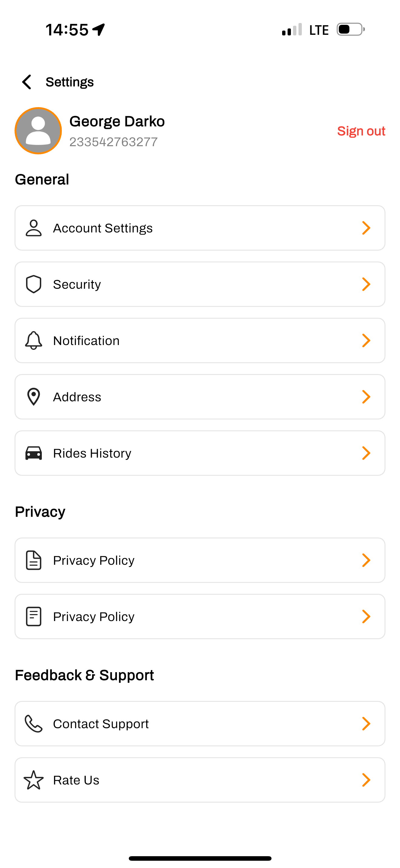Expand Account Settings via its orange chevron
Image resolution: width=400 pixels, height=868 pixels.
366,228
